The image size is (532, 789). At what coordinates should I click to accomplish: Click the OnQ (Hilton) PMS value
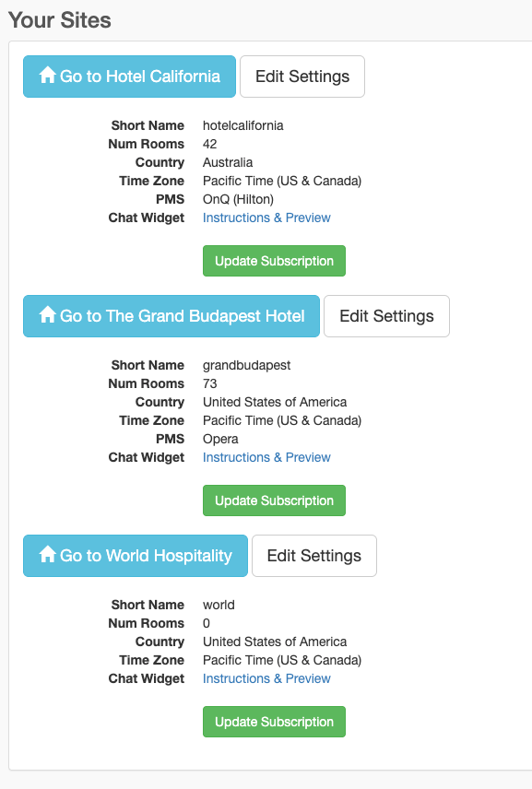pyautogui.click(x=238, y=199)
